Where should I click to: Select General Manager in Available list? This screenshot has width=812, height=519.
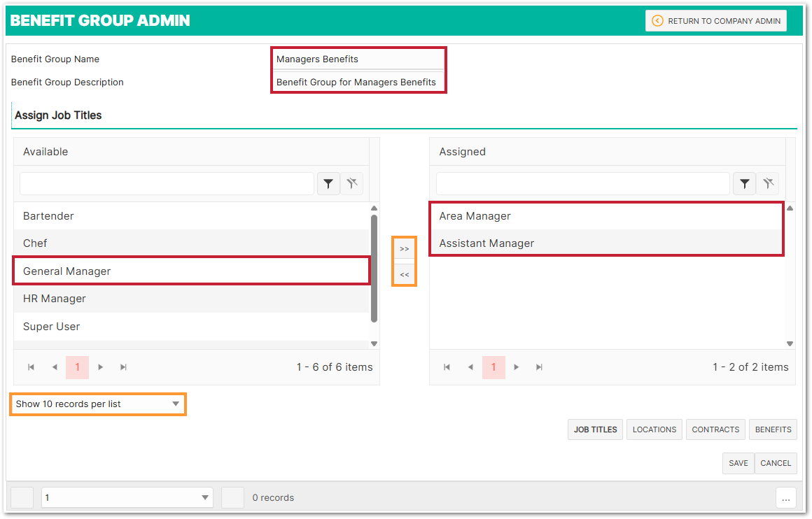190,271
